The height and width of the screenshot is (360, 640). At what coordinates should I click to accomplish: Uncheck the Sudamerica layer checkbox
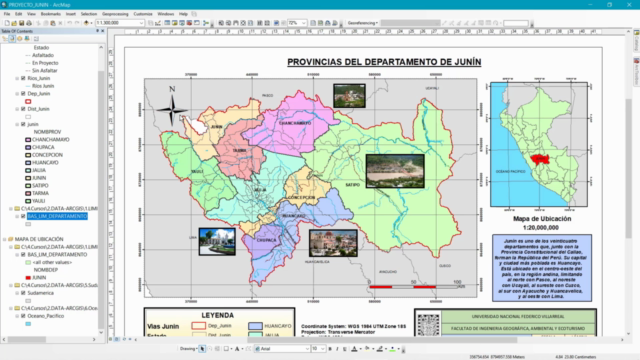pos(23,293)
